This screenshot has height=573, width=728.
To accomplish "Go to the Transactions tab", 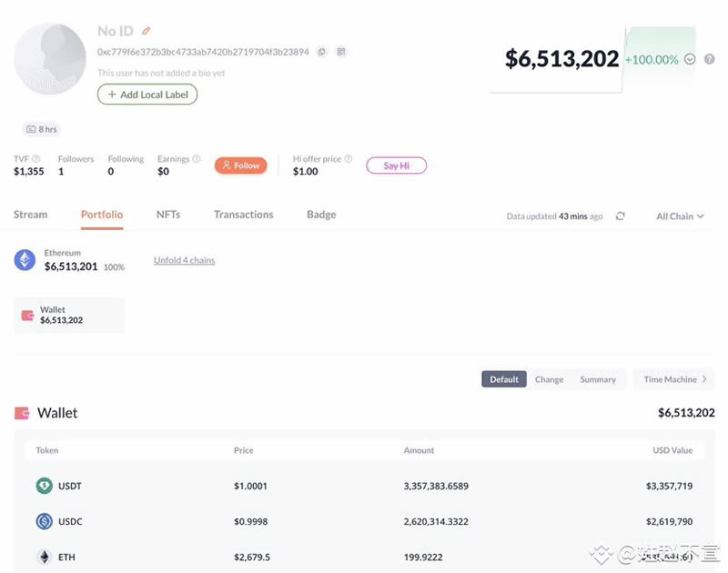I will pos(243,215).
